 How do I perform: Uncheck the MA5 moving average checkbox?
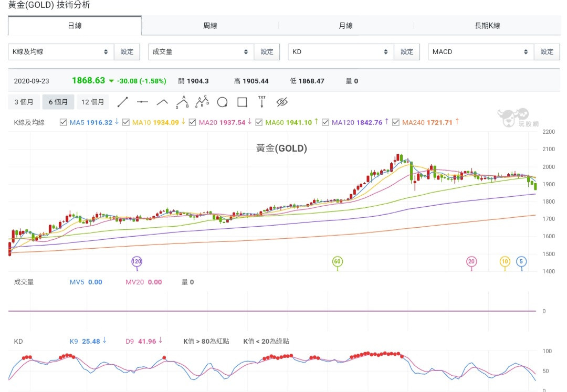[x=64, y=122]
